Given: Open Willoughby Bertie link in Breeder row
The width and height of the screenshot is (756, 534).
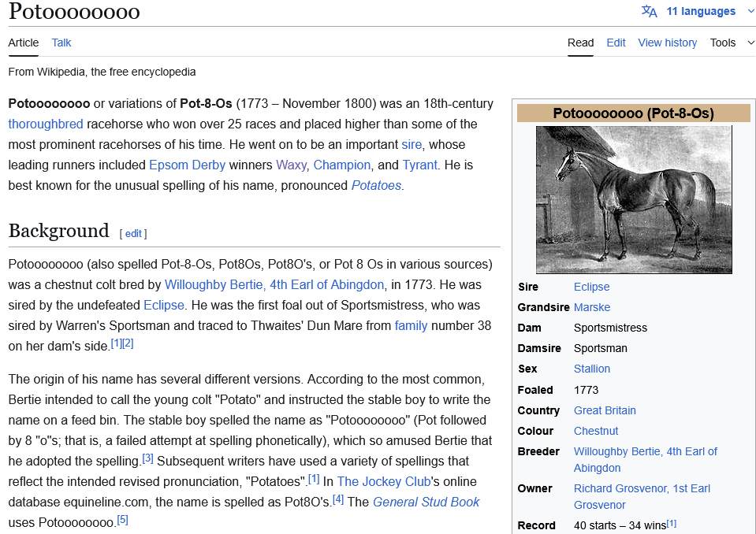Looking at the screenshot, I should (645, 460).
